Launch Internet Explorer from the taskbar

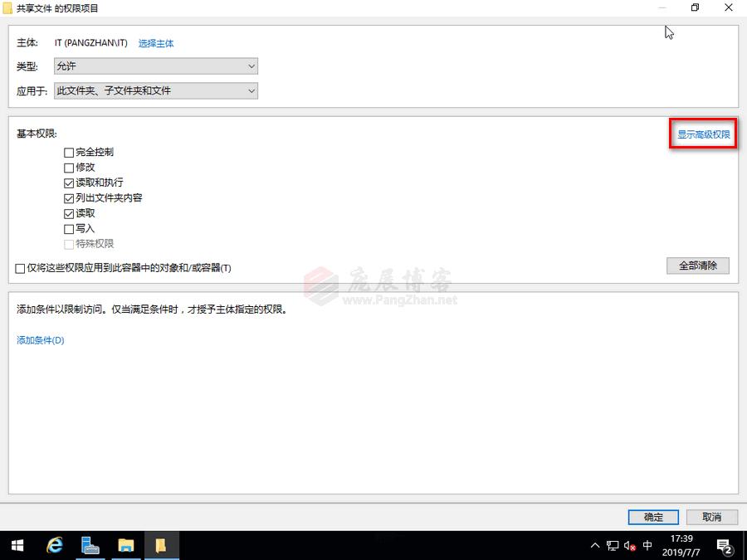(x=54, y=546)
